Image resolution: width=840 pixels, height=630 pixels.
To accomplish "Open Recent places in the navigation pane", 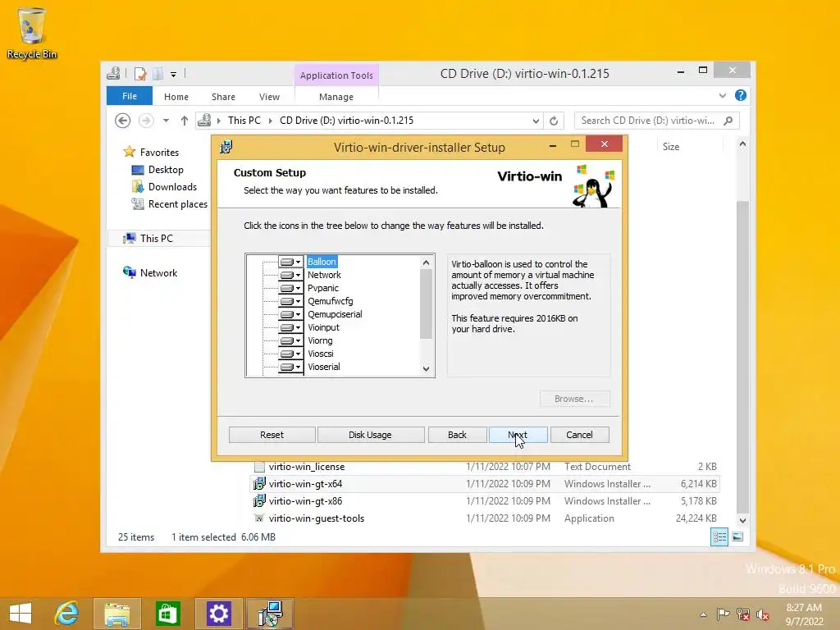I will point(178,204).
